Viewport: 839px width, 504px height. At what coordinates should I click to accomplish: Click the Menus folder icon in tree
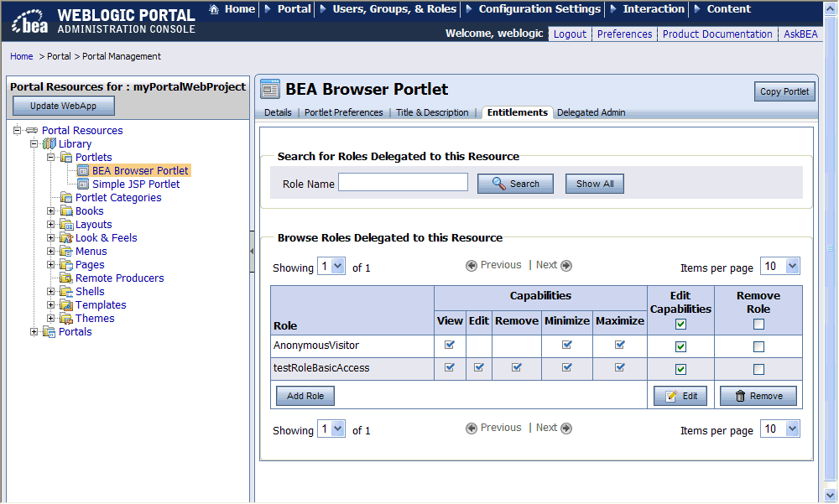pyautogui.click(x=66, y=251)
